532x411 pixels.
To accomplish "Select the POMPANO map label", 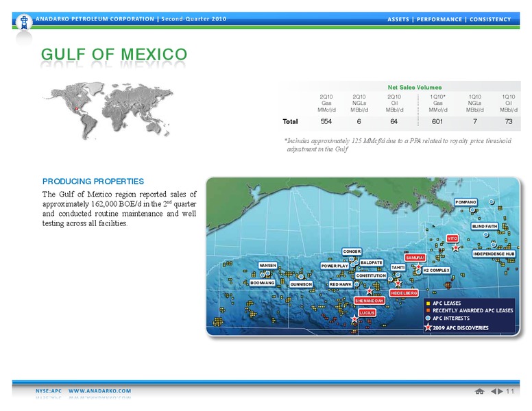I will coord(465,202).
